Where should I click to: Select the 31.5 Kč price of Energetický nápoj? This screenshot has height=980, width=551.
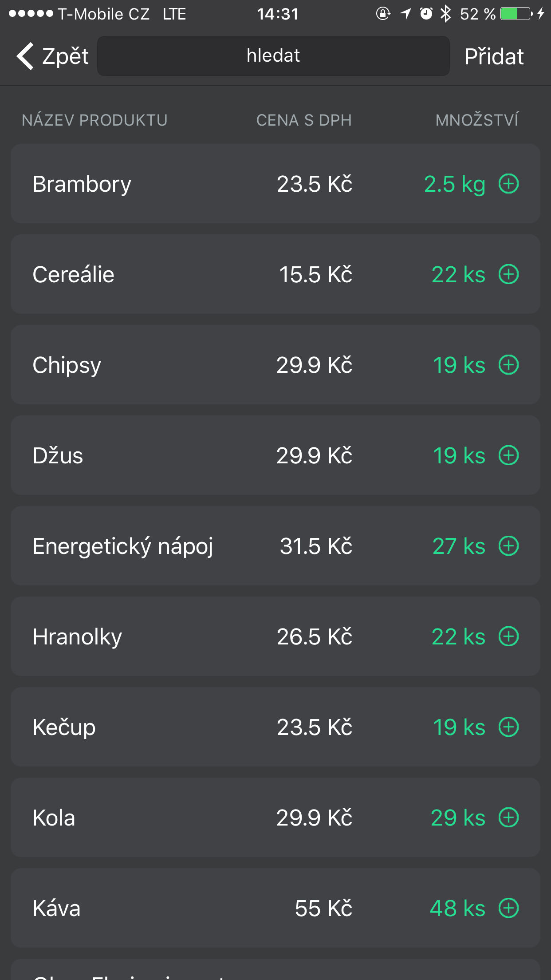tap(316, 546)
